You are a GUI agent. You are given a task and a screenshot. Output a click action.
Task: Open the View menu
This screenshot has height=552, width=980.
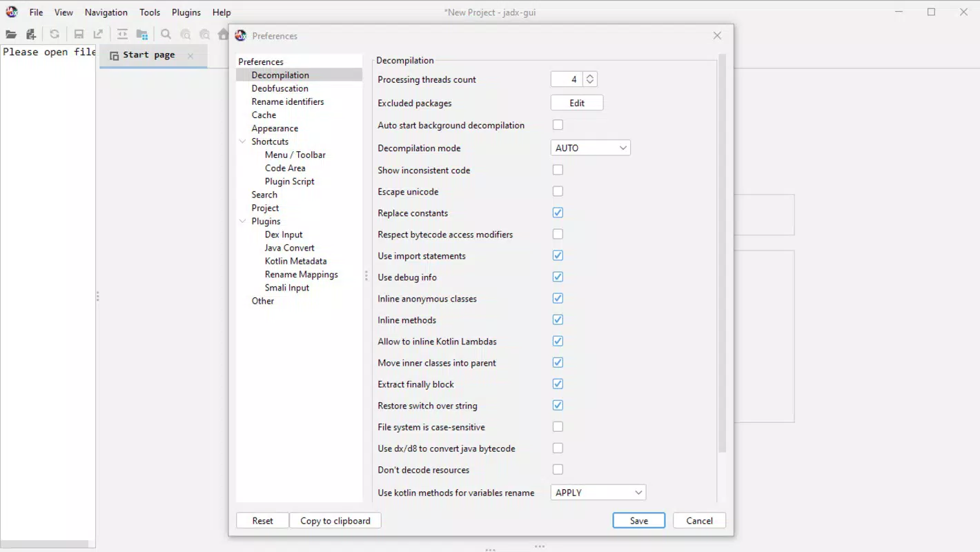click(63, 12)
